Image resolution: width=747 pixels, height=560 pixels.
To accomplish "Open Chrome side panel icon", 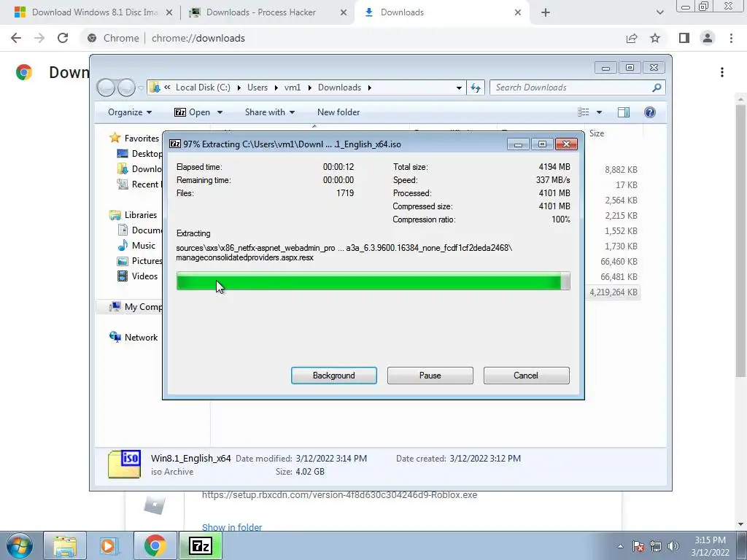I will click(684, 38).
